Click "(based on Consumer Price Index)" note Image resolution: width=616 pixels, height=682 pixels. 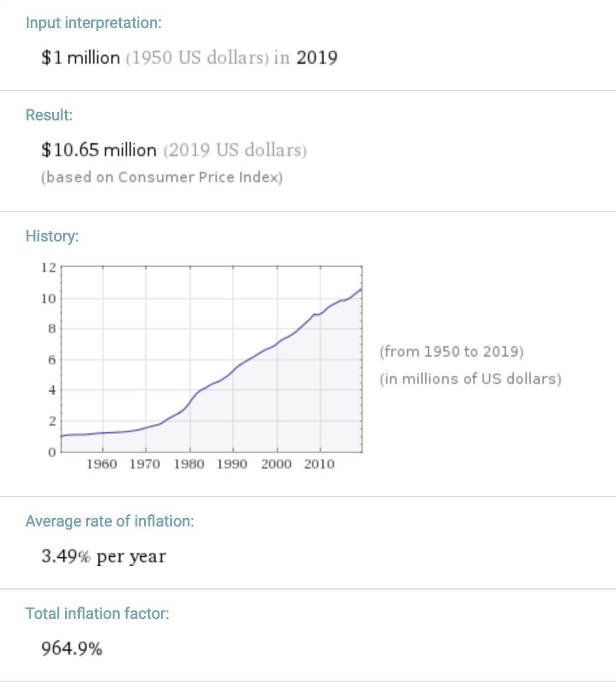[161, 178]
